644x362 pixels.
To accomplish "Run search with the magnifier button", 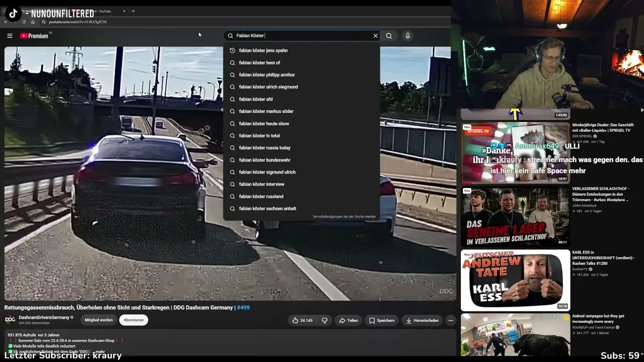I will tap(389, 36).
